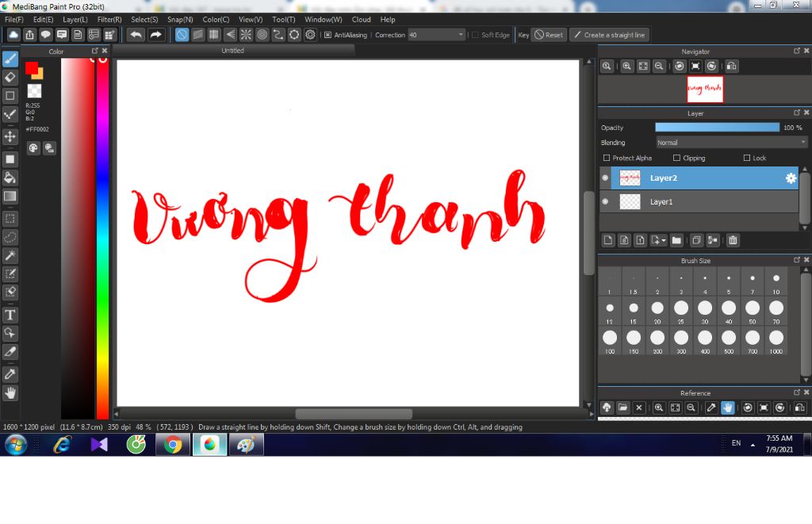
Task: Float the Brush Size panel
Action: point(796,259)
